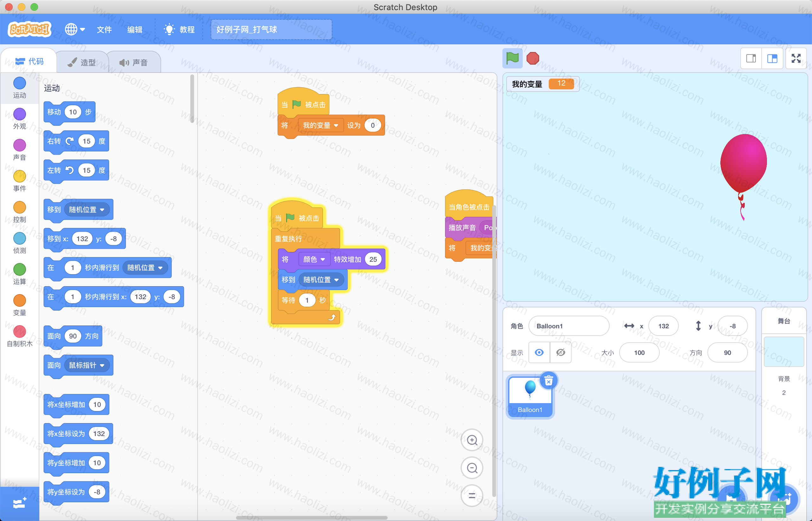Edit the sprite x value 132
The height and width of the screenshot is (521, 812).
[663, 326]
